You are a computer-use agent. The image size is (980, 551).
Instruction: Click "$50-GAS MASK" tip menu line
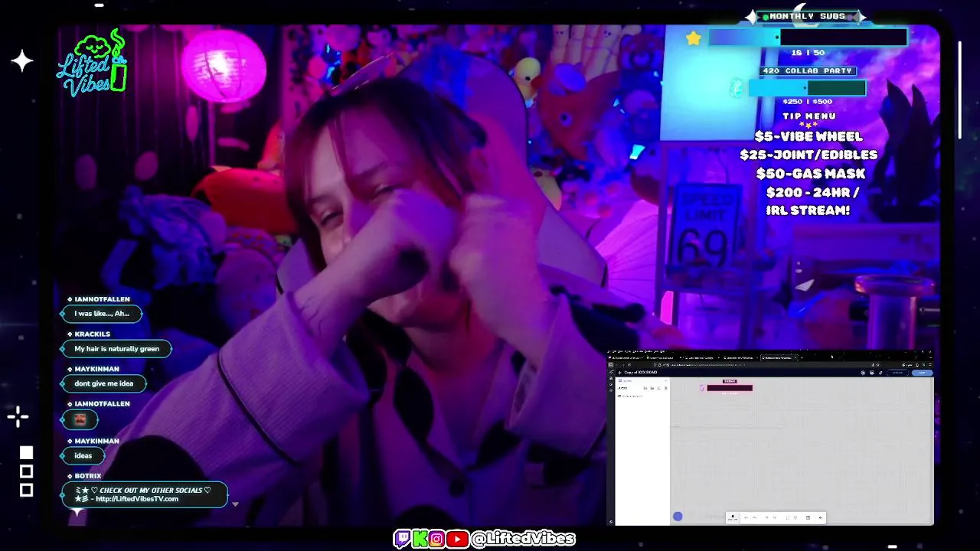pos(810,174)
